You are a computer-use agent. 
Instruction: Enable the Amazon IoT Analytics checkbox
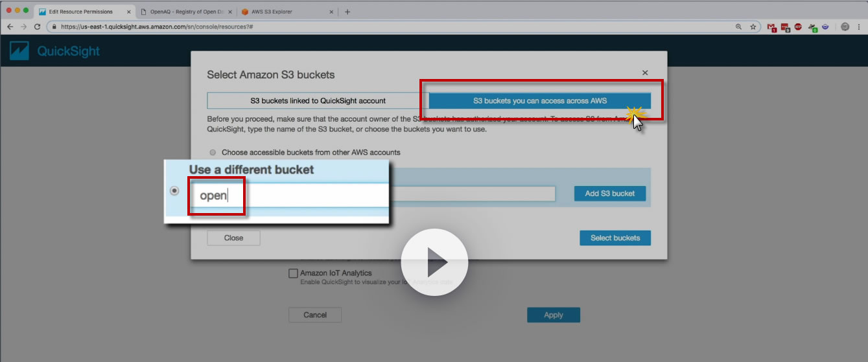[293, 273]
